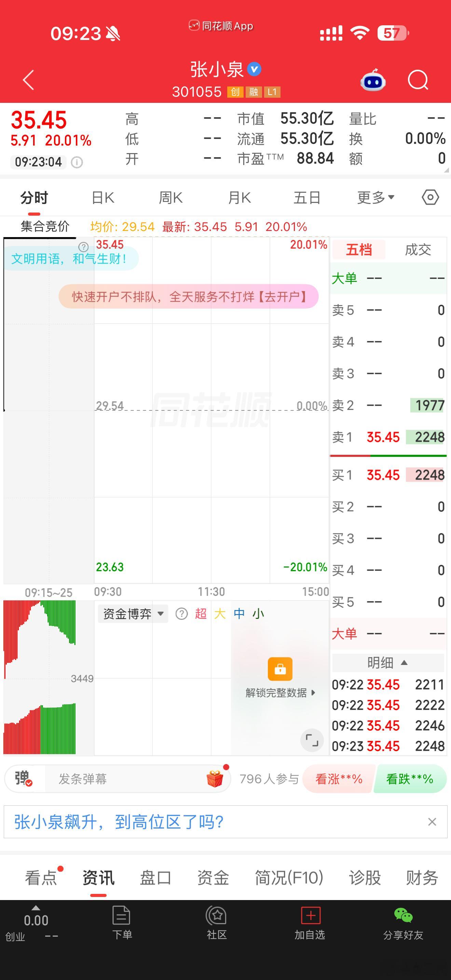Tap detail row with volume 2211
This screenshot has height=980, width=451.
[x=388, y=685]
